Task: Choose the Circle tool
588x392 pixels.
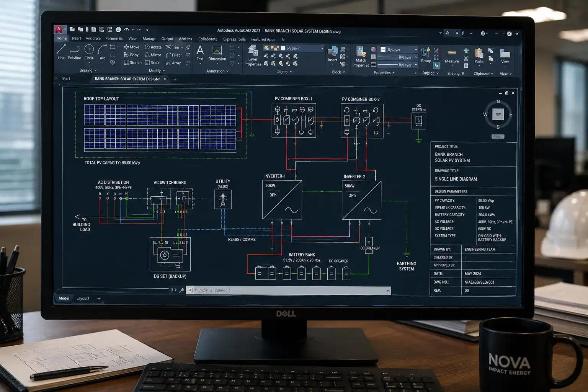Action: point(89,52)
